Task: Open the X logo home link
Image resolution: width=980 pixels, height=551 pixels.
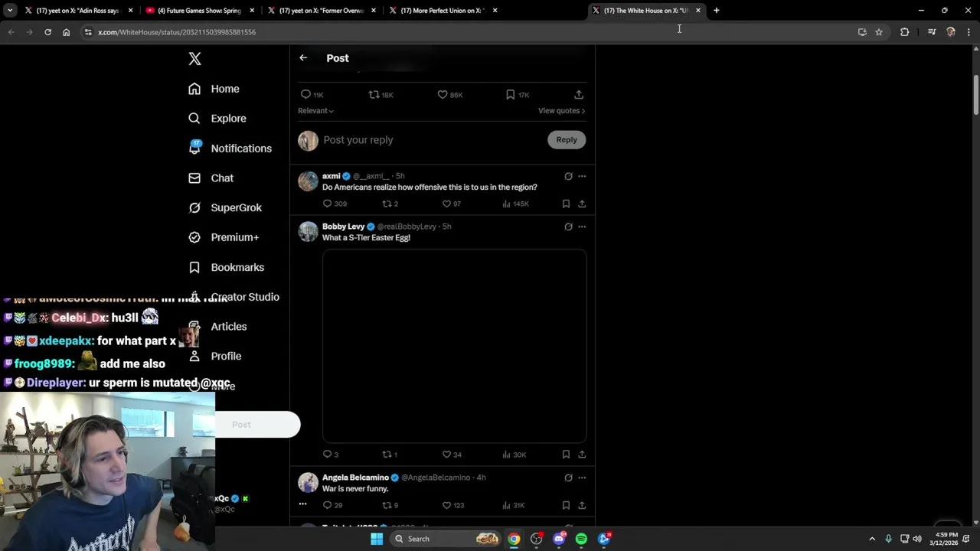Action: point(194,59)
